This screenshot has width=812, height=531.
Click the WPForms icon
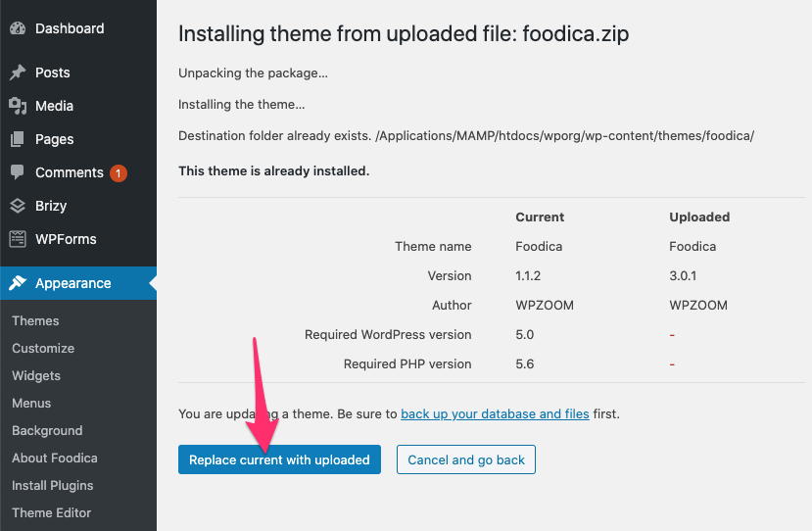coord(18,239)
